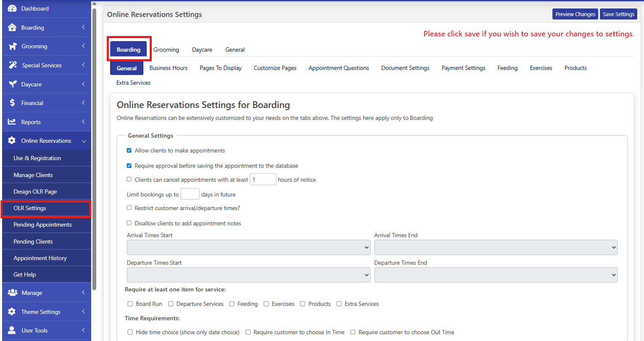Open the Arrival Times Start dropdown
Viewport: 644px width, 341px height.
[248, 247]
